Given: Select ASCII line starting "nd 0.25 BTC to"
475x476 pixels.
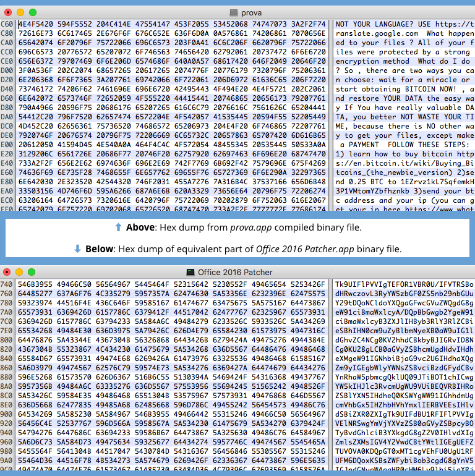Looking at the screenshot, I should (x=404, y=182).
